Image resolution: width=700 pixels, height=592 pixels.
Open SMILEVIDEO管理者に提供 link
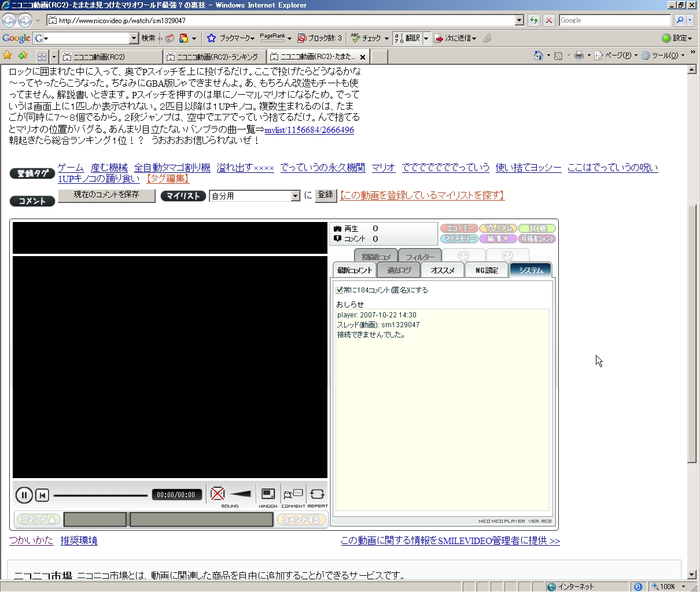tap(450, 541)
